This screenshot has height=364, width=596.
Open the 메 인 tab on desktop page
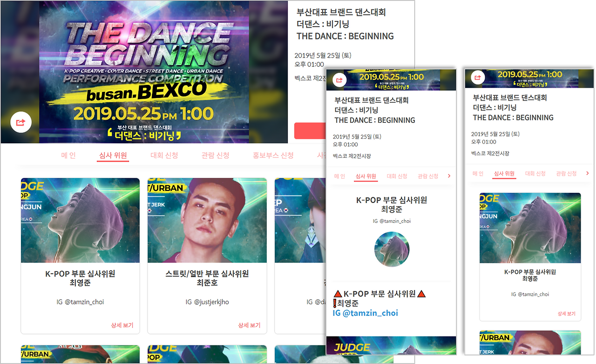(68, 155)
